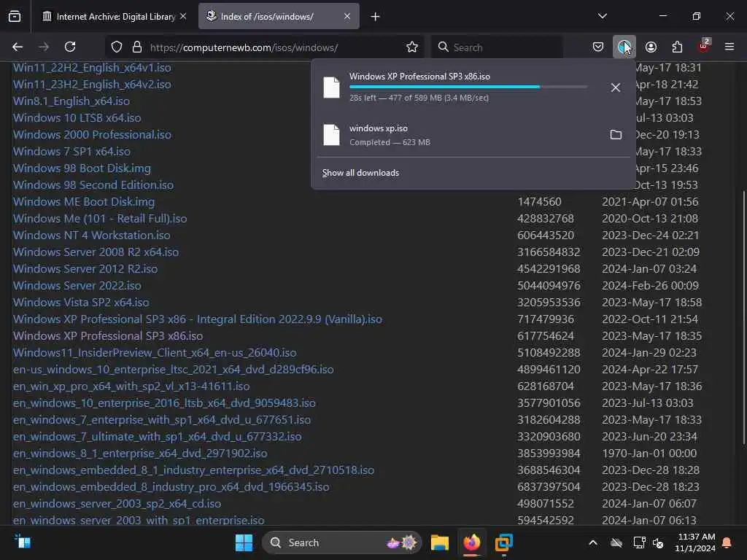Download en_windows_embedded_8_1_industry_enterprise iso
Screen dimensions: 747x560
193,470
